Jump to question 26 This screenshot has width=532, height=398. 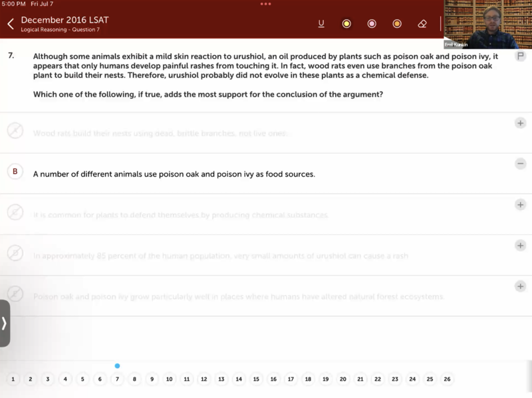pyautogui.click(x=447, y=379)
